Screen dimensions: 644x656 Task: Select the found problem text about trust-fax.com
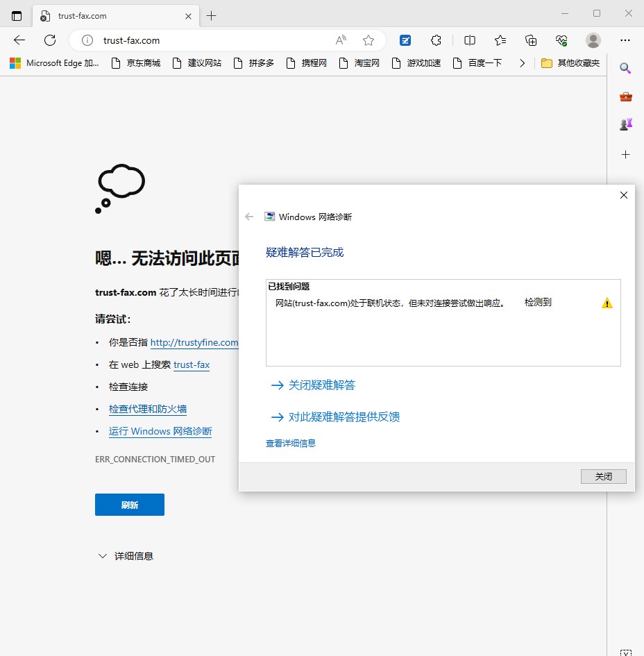tap(390, 303)
